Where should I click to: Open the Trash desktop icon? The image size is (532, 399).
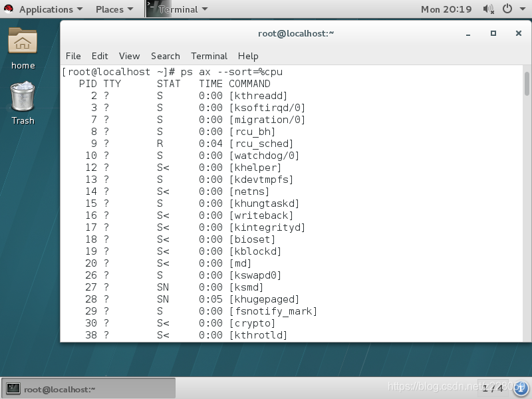coord(23,96)
